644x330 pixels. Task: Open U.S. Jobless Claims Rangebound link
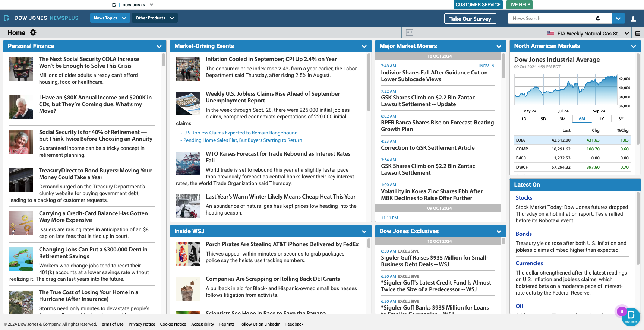[240, 133]
